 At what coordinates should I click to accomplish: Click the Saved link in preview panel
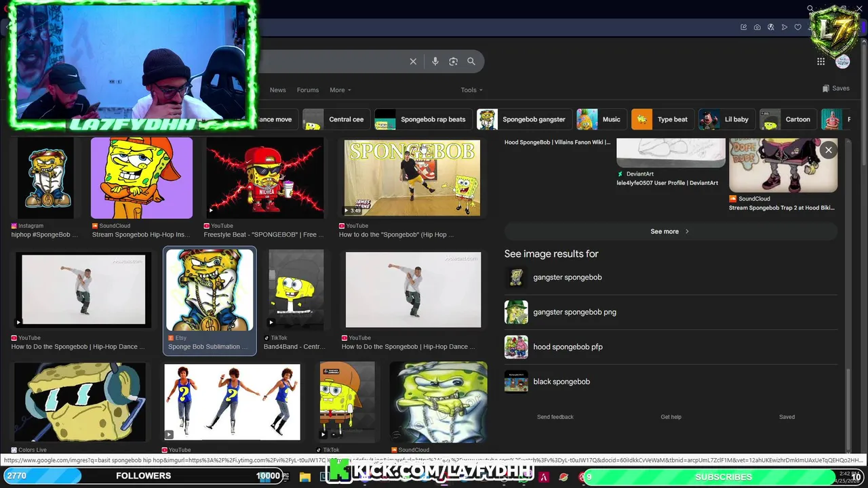point(787,417)
